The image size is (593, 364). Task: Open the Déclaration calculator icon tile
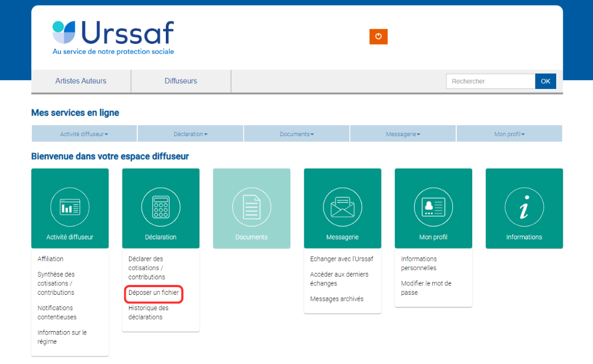(161, 208)
